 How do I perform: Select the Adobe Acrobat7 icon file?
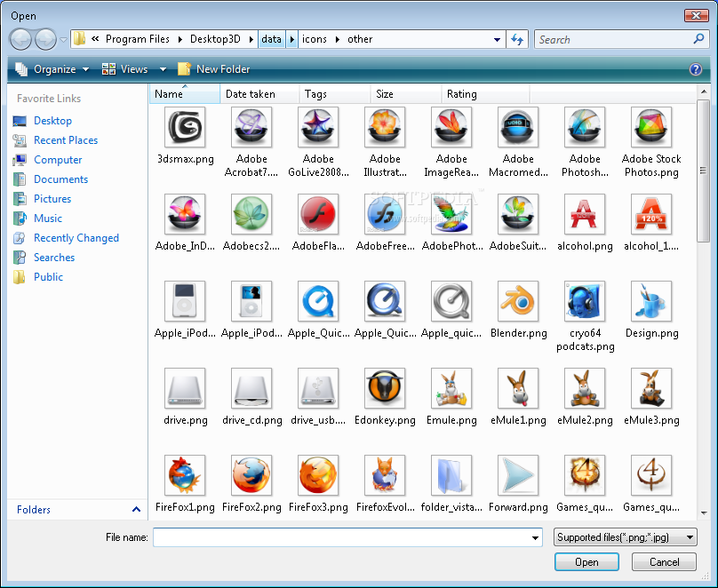point(251,127)
